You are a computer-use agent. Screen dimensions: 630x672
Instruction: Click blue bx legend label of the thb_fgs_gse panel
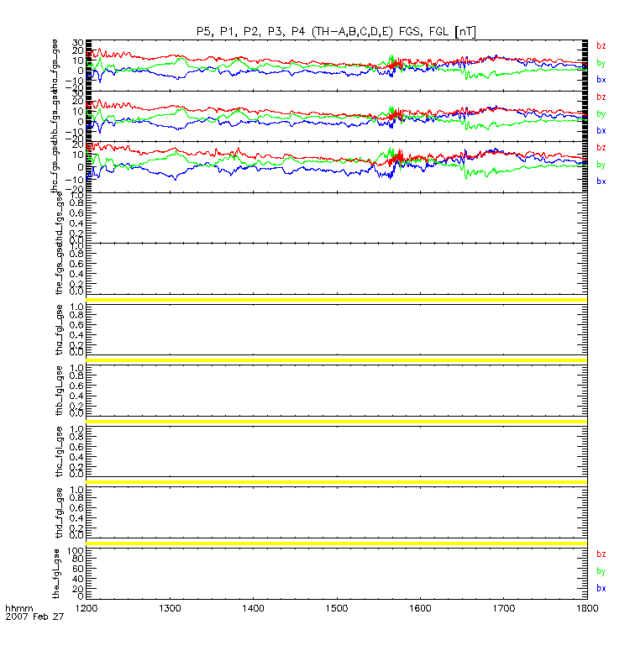(x=601, y=130)
